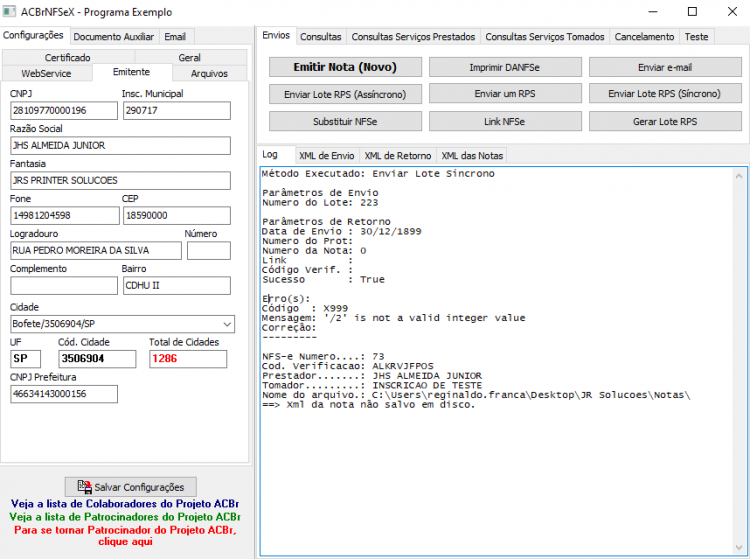The width and height of the screenshot is (750, 559).
Task: Click the log scrollbar down arrow
Action: tap(739, 548)
